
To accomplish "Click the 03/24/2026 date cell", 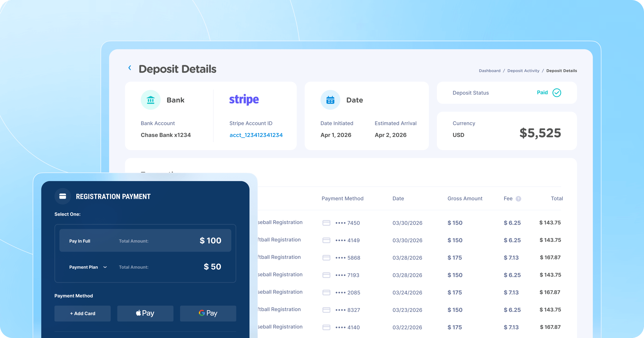I will 408,293.
